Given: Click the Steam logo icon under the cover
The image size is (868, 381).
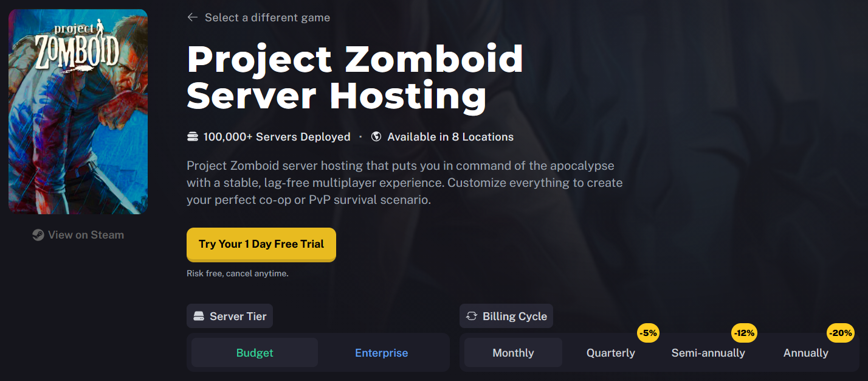Looking at the screenshot, I should pos(38,235).
